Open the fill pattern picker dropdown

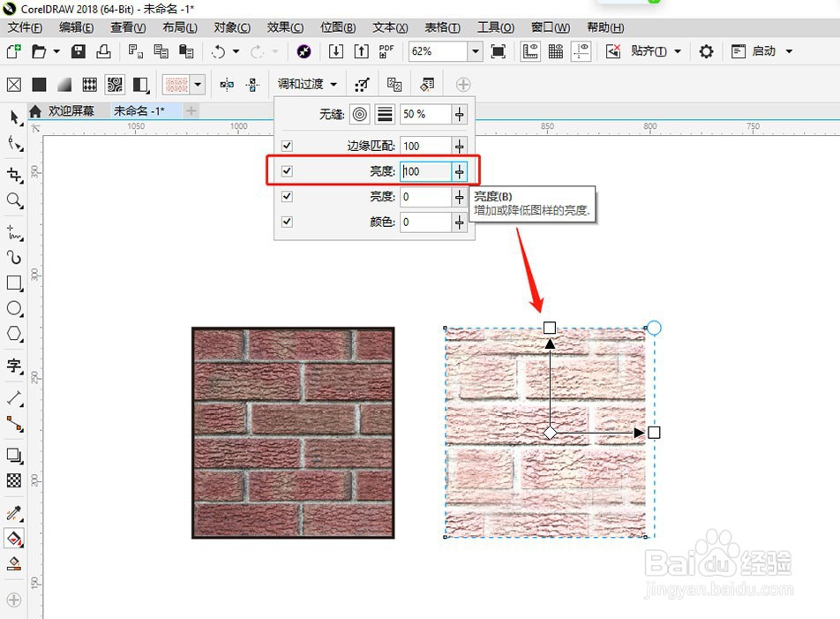(x=198, y=85)
